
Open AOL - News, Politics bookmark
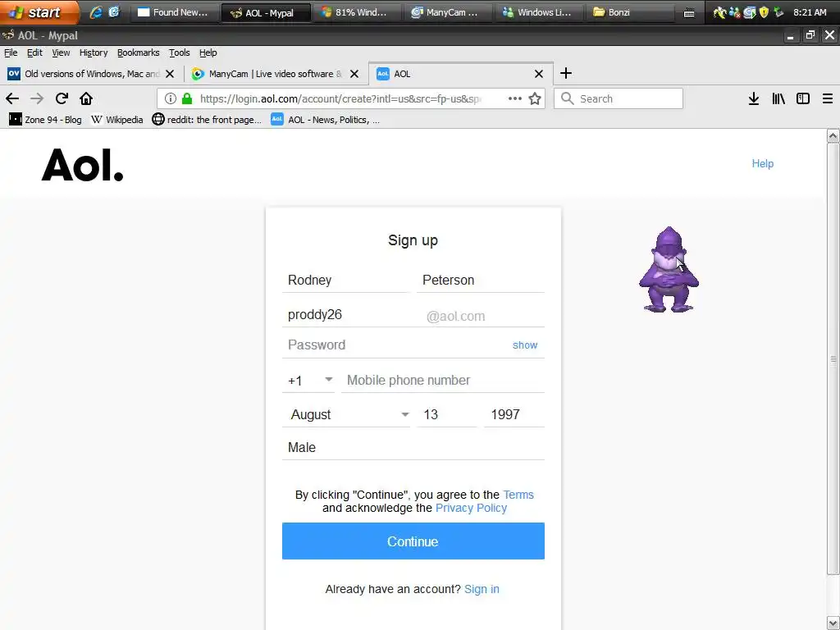(326, 120)
